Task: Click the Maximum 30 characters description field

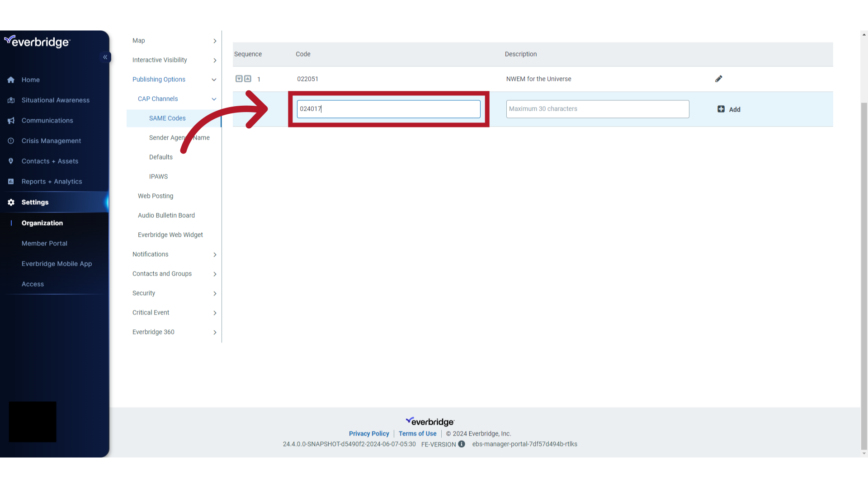Action: point(597,108)
